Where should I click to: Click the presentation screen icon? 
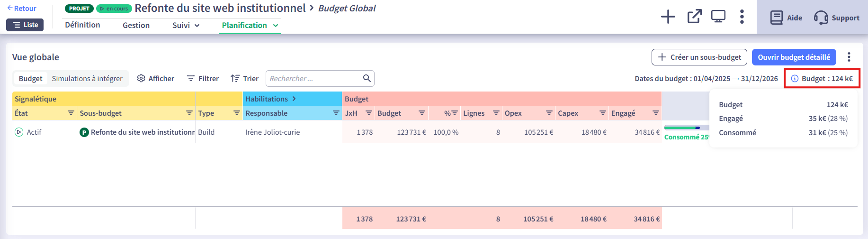[718, 17]
